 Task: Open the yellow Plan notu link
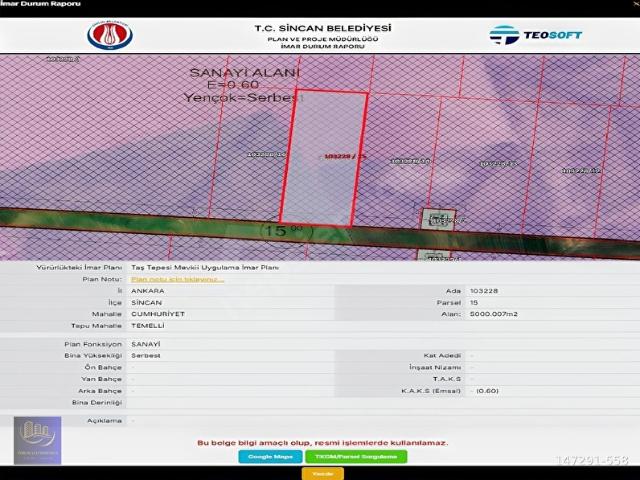pos(178,280)
